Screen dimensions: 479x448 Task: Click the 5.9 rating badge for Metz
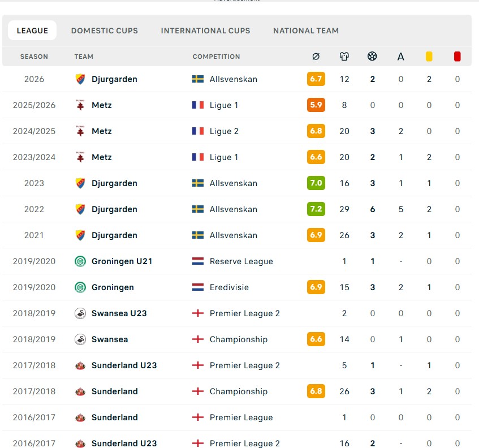[316, 105]
